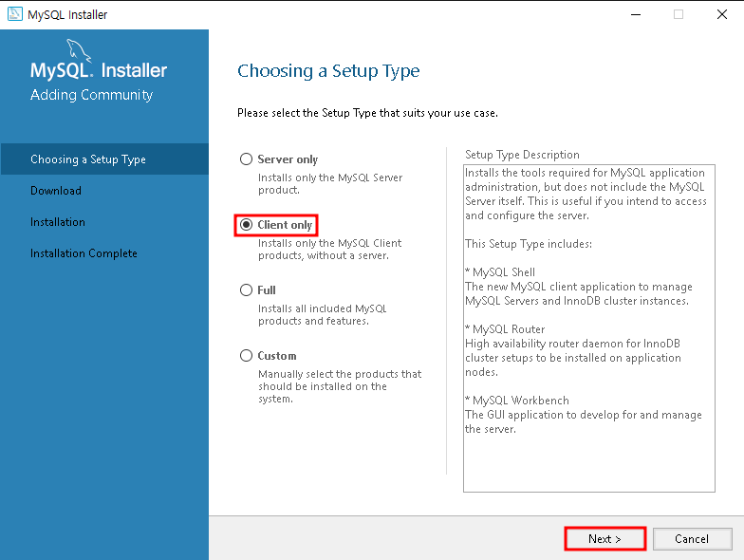
Task: Click the Choosing a Setup Type heading
Action: pos(328,71)
